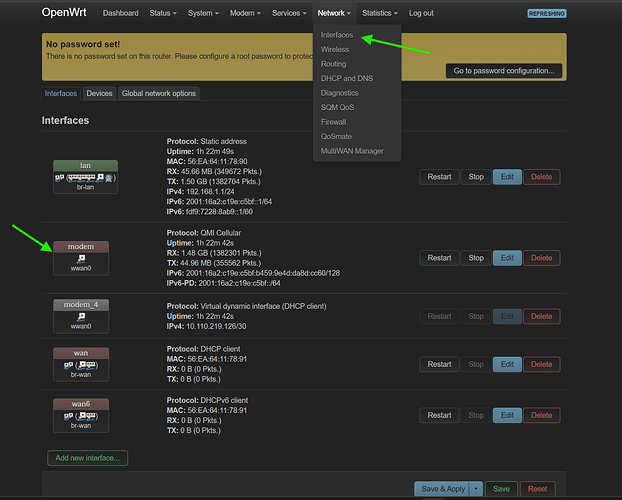The image size is (622, 500).
Task: Select the modem interface box with wwan0
Action: click(81, 258)
